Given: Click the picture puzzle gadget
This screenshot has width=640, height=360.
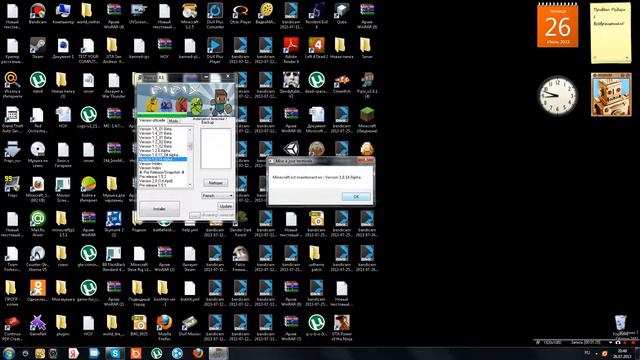Looking at the screenshot, I should click(x=611, y=95).
